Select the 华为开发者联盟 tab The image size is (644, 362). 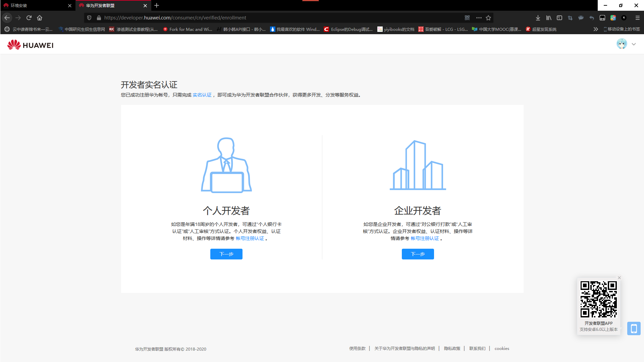click(111, 5)
